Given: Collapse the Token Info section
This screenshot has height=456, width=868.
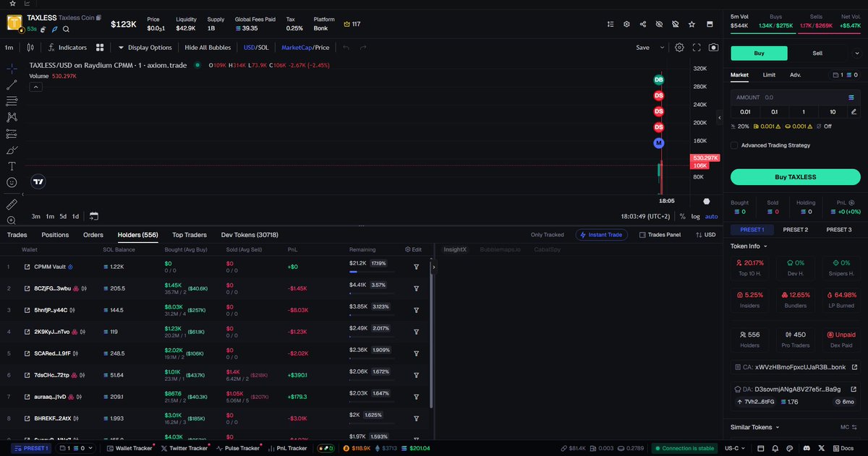Looking at the screenshot, I should tap(749, 246).
